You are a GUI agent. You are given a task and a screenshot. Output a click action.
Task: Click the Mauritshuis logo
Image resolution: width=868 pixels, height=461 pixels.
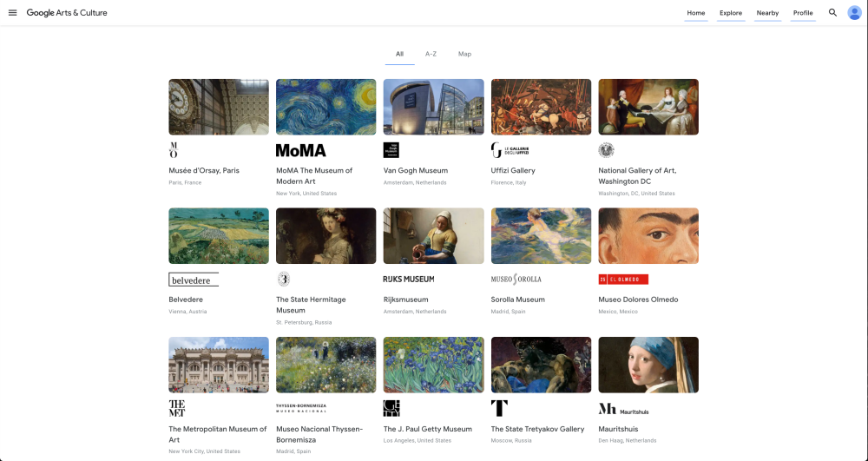coord(623,409)
